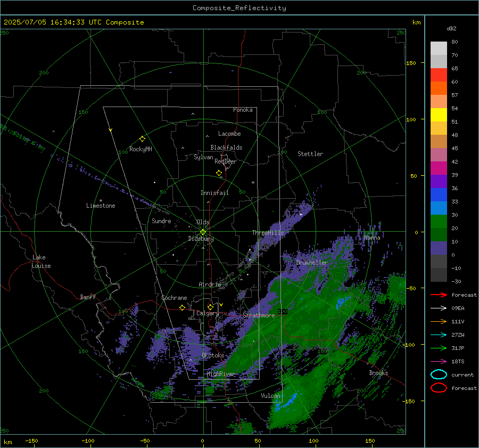This screenshot has height=448, width=479.
Task: Click the Ponoka label on map
Action: pos(243,110)
